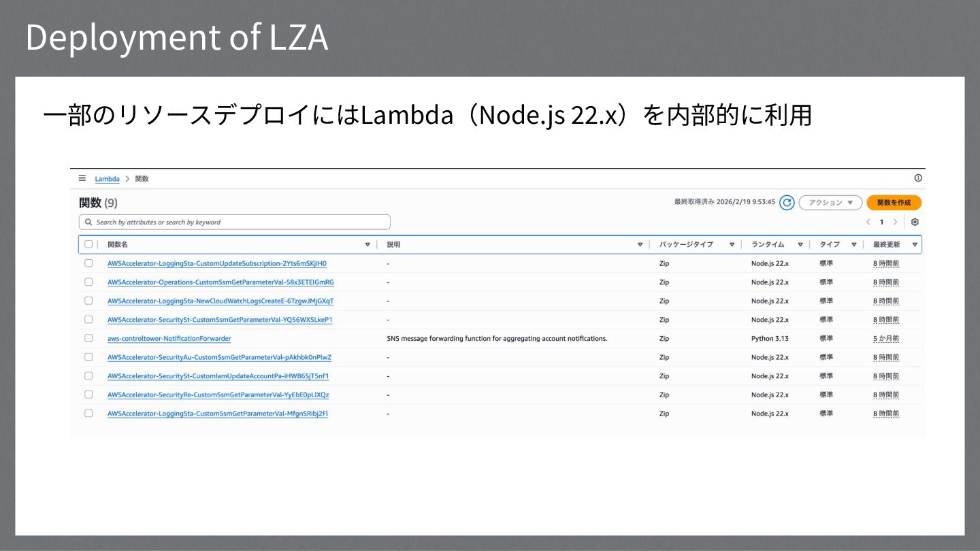
Task: Open the アクション dropdown
Action: point(830,203)
